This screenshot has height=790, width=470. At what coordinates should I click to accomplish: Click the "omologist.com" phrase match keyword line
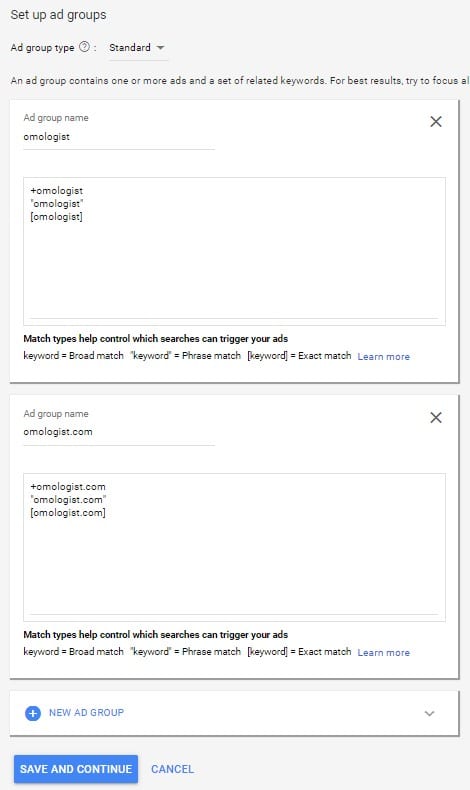68,500
